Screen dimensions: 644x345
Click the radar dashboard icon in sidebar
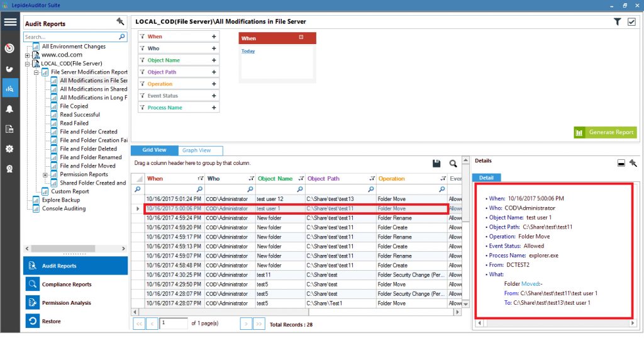tap(10, 48)
